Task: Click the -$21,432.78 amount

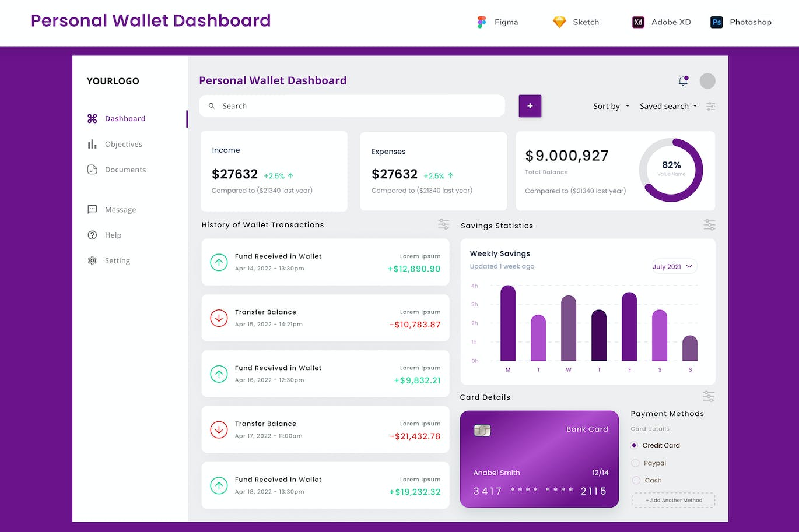Action: pos(415,436)
